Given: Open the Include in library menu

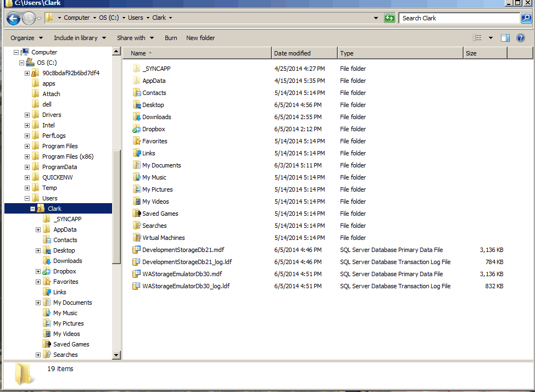Looking at the screenshot, I should pos(80,38).
